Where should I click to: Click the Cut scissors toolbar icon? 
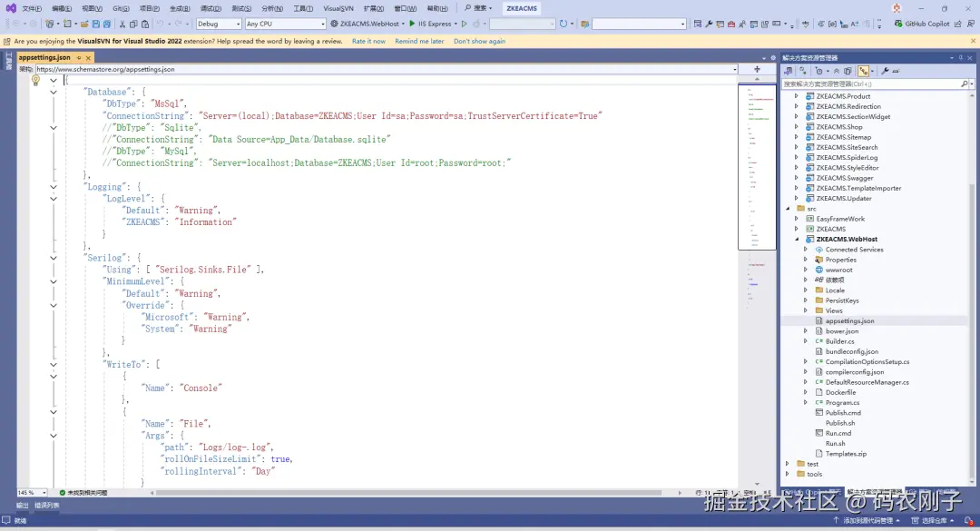pos(122,24)
